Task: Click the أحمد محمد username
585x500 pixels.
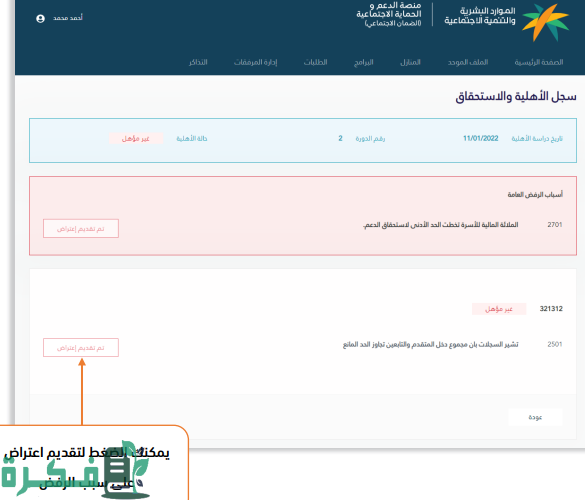Action: (68, 18)
